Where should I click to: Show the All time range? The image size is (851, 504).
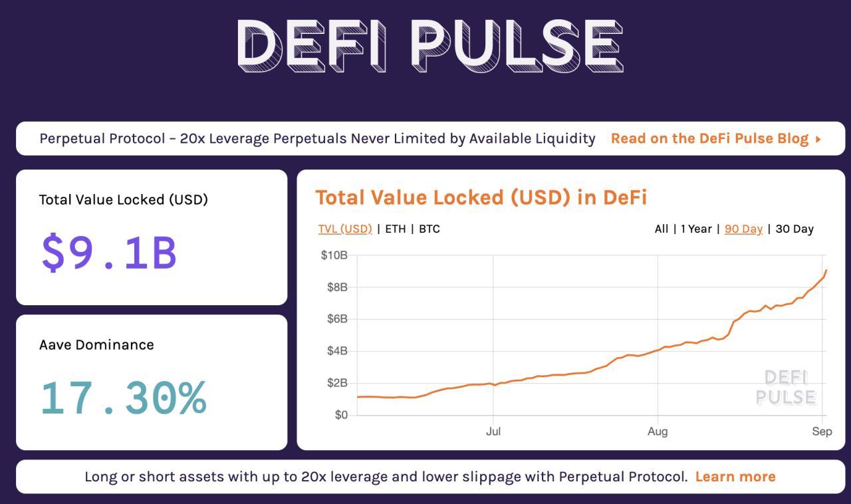coord(661,229)
